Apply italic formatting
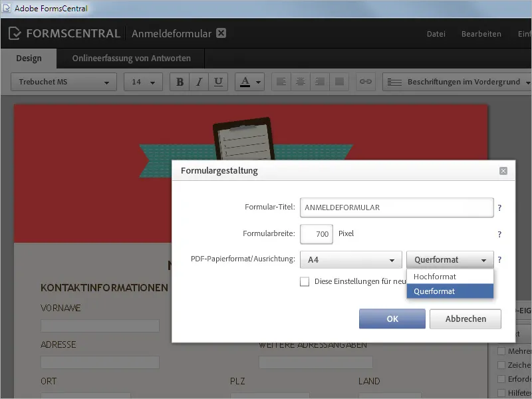Screen dimensions: 532x399 tap(198, 81)
